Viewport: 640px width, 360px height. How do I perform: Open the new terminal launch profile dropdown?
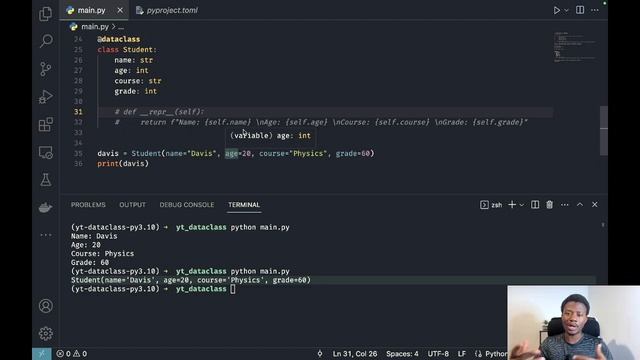522,205
